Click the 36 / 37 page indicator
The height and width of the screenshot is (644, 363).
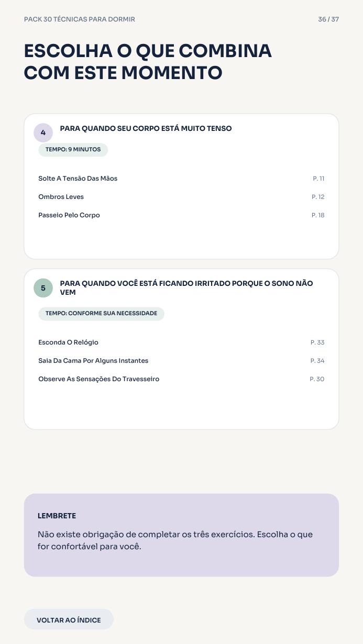(328, 19)
